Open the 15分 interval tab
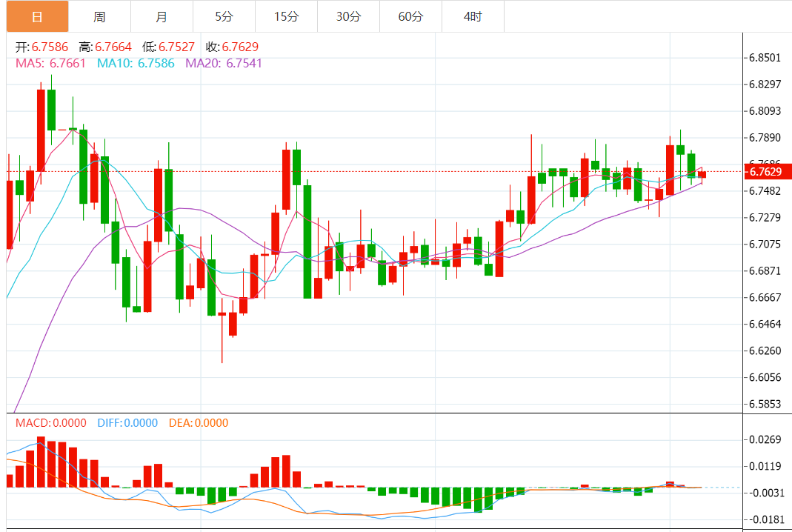This screenshot has width=792, height=532. 287,17
